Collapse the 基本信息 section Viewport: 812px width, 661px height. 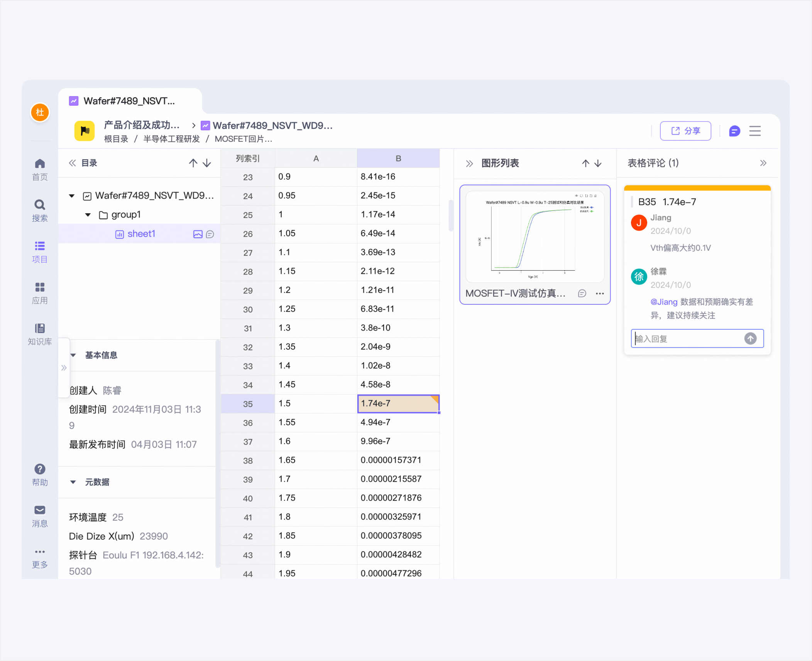point(73,355)
